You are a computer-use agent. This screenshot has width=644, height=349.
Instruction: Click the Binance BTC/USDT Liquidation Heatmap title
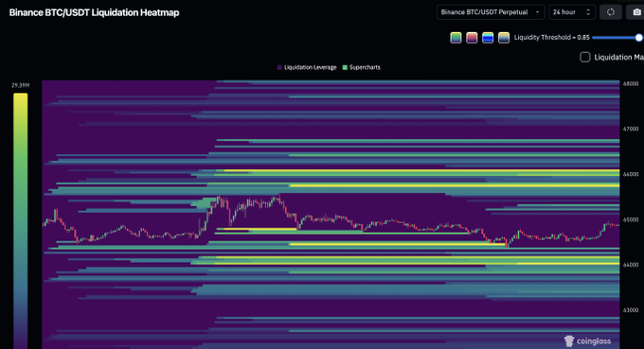pyautogui.click(x=94, y=12)
